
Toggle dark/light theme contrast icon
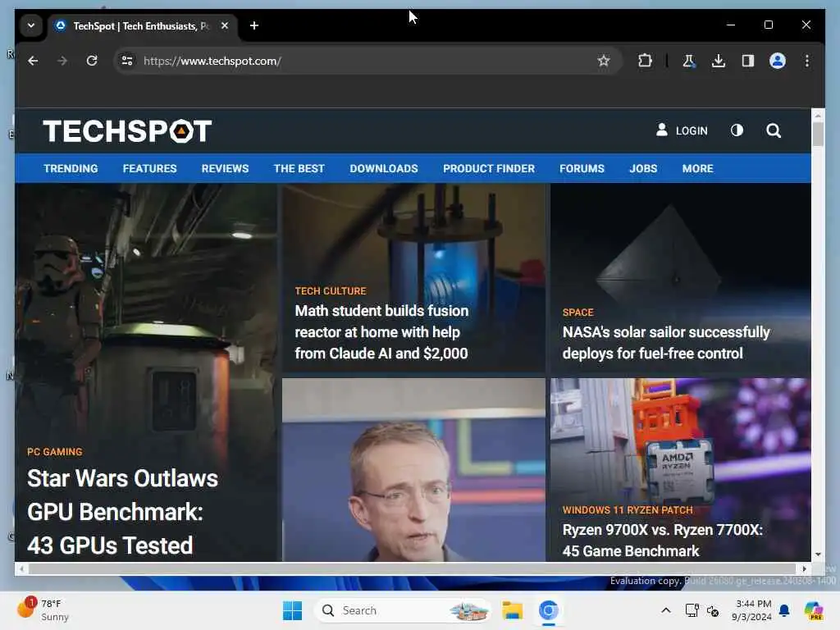tap(737, 130)
